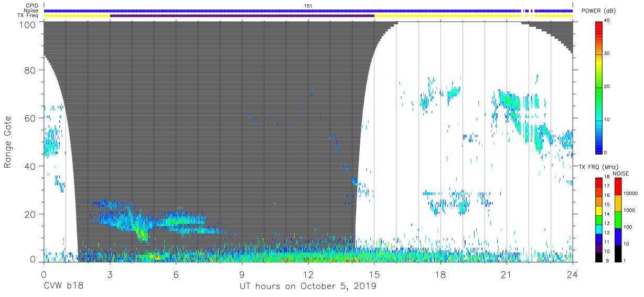Click the green segment of the noise color bar
Viewport: 644px width, 297px height.
pos(618,219)
